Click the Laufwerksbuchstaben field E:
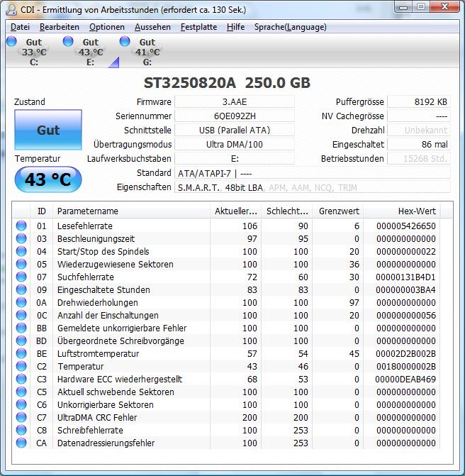Screen dimensions: 465x476 (235, 158)
